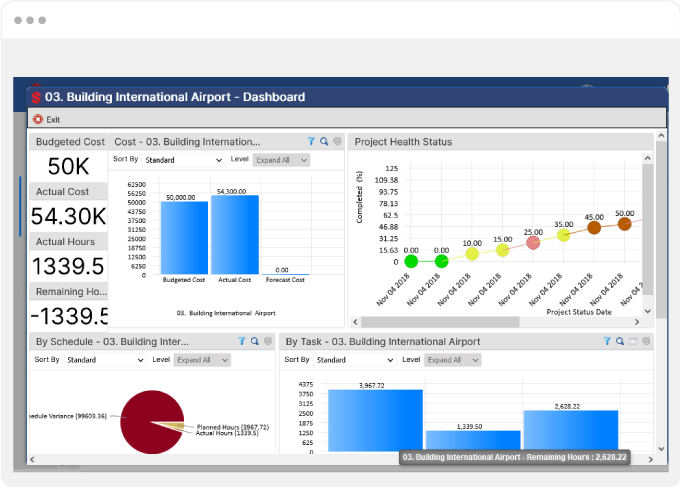Open Level dropdown in By Schedule panel
680x487 pixels.
[x=203, y=360]
